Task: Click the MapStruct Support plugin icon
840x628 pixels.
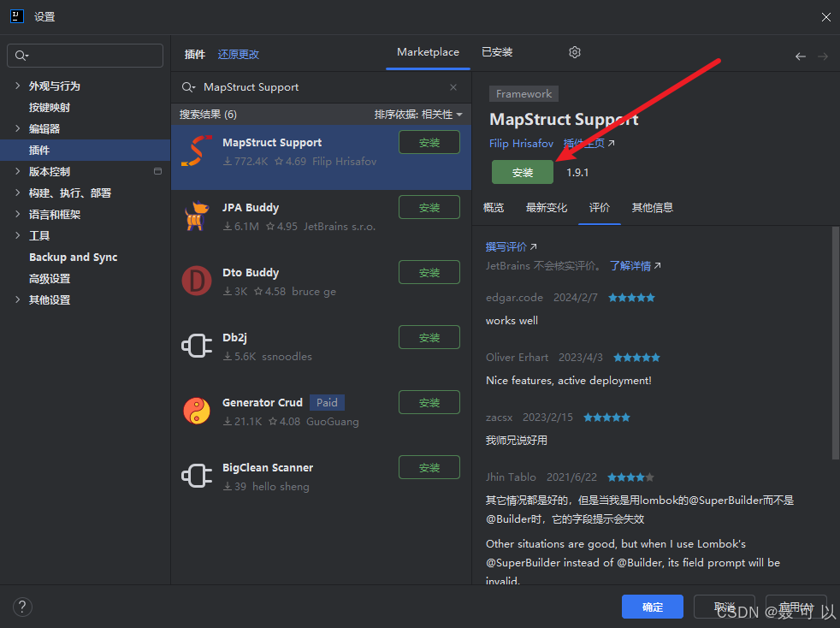Action: click(x=196, y=151)
